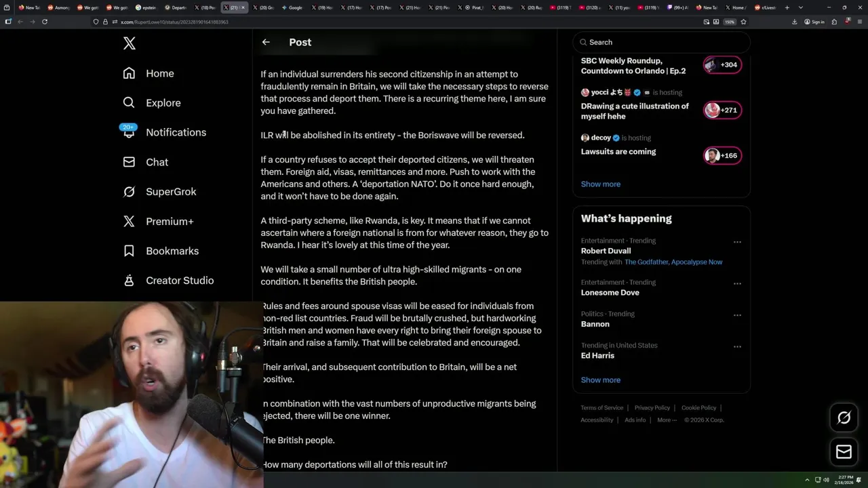Open Lonesome Dove trending topic
This screenshot has width=868, height=488.
(x=610, y=292)
